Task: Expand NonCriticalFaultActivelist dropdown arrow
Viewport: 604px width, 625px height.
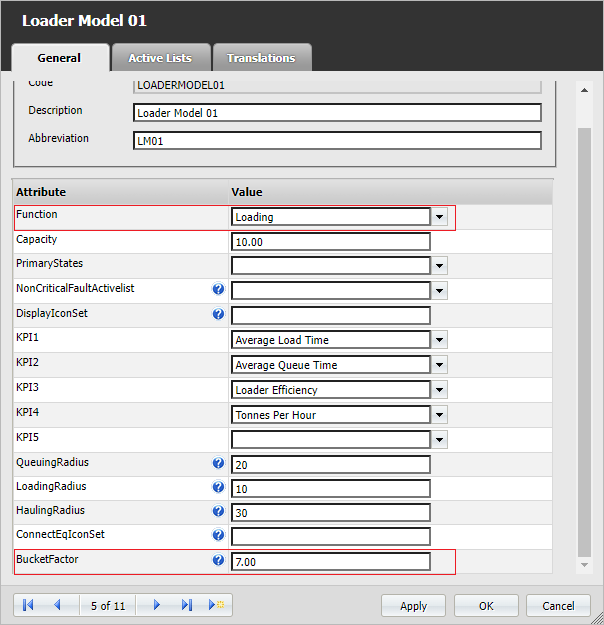Action: pyautogui.click(x=439, y=291)
